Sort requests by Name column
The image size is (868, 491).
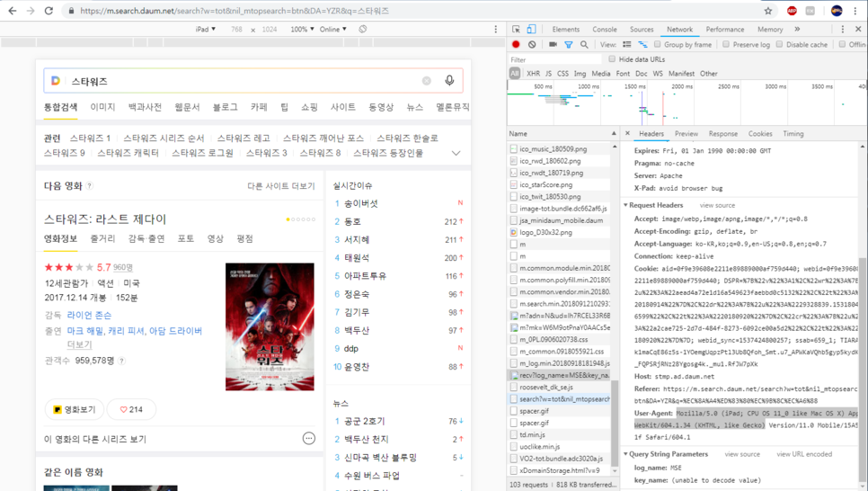[x=562, y=134]
